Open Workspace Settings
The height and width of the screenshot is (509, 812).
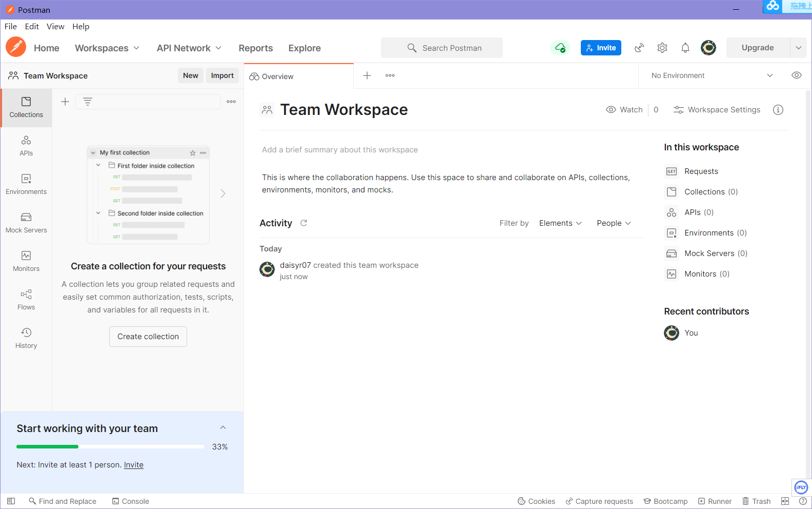717,110
